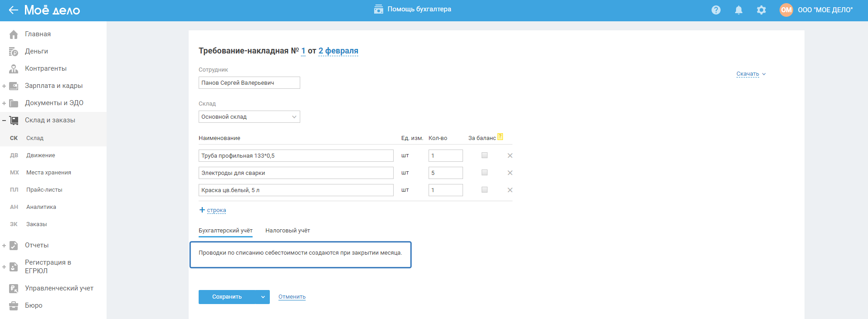This screenshot has width=868, height=319.
Task: Click the notifications bell icon
Action: click(x=739, y=10)
